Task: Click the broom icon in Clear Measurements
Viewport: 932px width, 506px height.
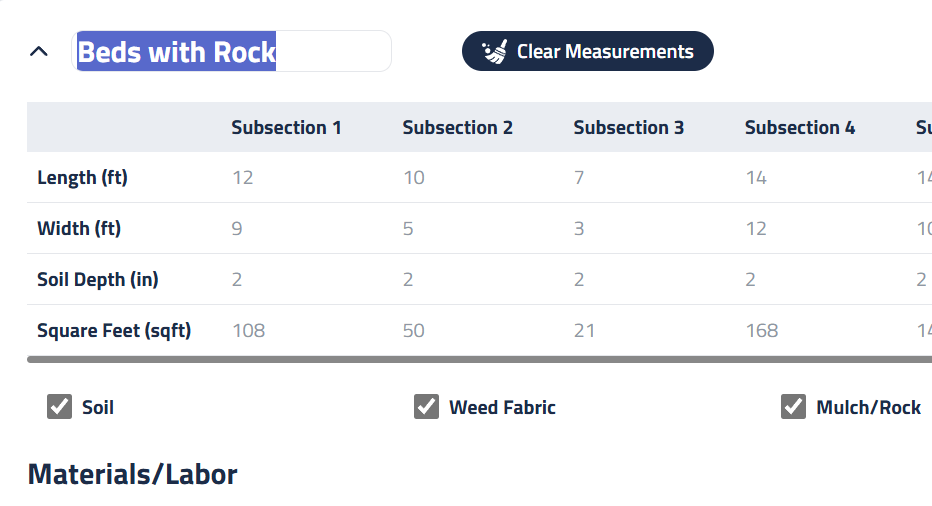Action: pos(495,52)
